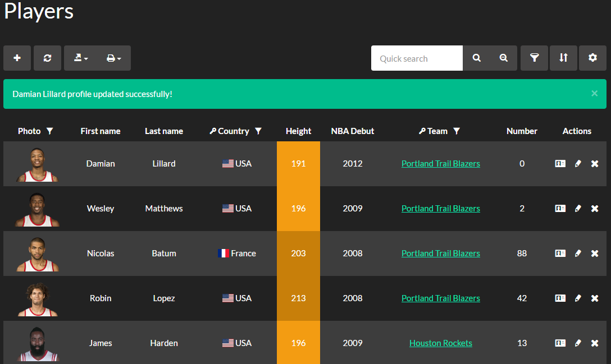Open the print dropdown menu
Viewport: 611px width, 364px height.
114,58
